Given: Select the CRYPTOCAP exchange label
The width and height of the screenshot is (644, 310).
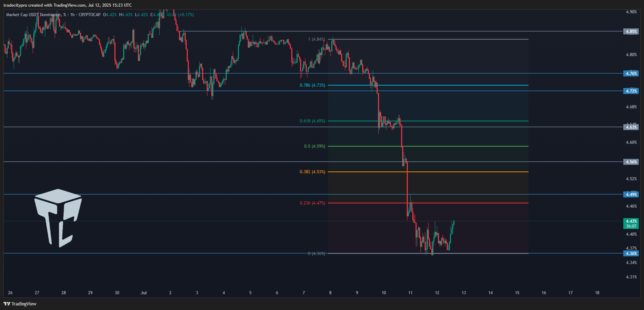Looking at the screenshot, I should coord(89,15).
